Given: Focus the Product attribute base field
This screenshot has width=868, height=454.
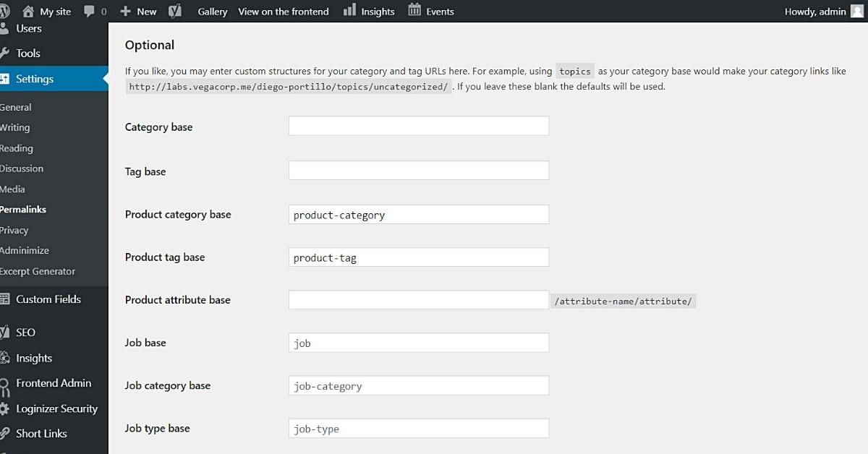Looking at the screenshot, I should [418, 299].
